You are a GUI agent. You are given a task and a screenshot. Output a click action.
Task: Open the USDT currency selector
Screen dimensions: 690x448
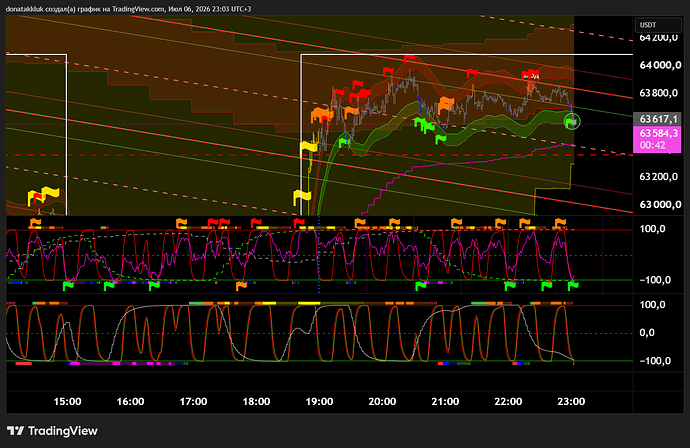coord(658,25)
